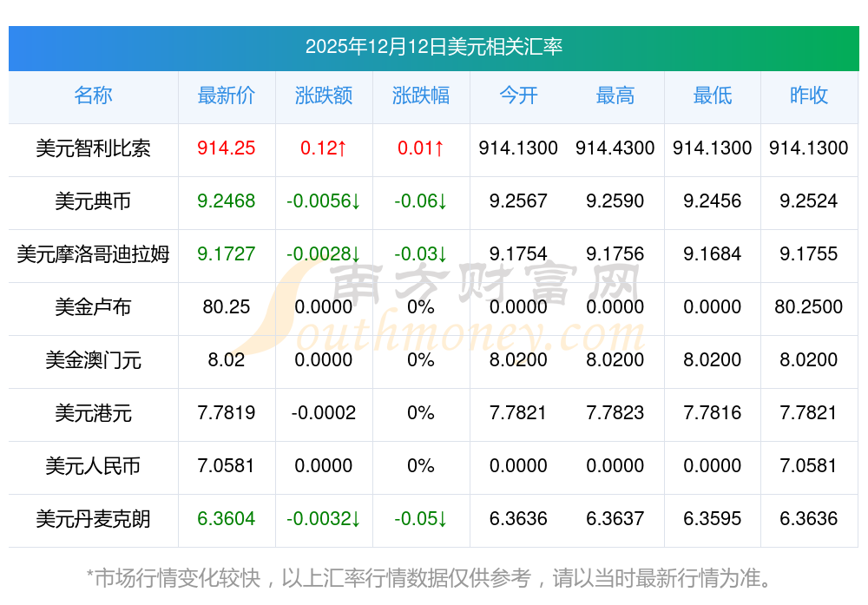Click the 美金澳门元 row label
Image resolution: width=868 pixels, height=605 pixels.
[93, 360]
